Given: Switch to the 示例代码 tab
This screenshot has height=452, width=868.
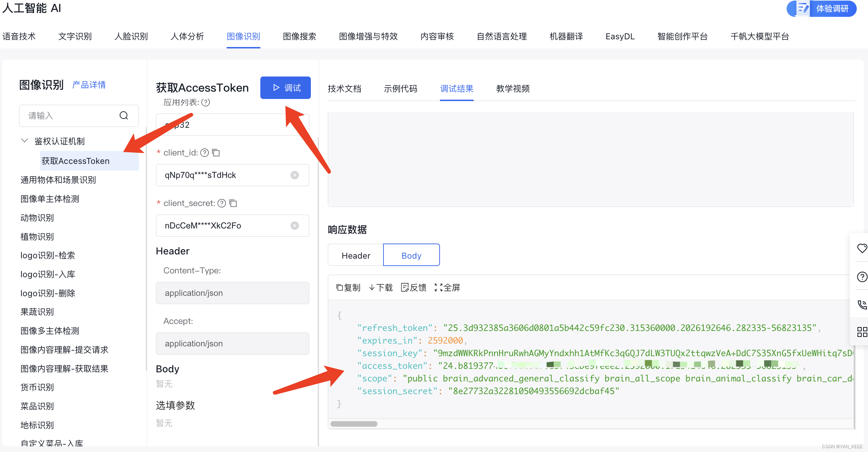Looking at the screenshot, I should 400,89.
